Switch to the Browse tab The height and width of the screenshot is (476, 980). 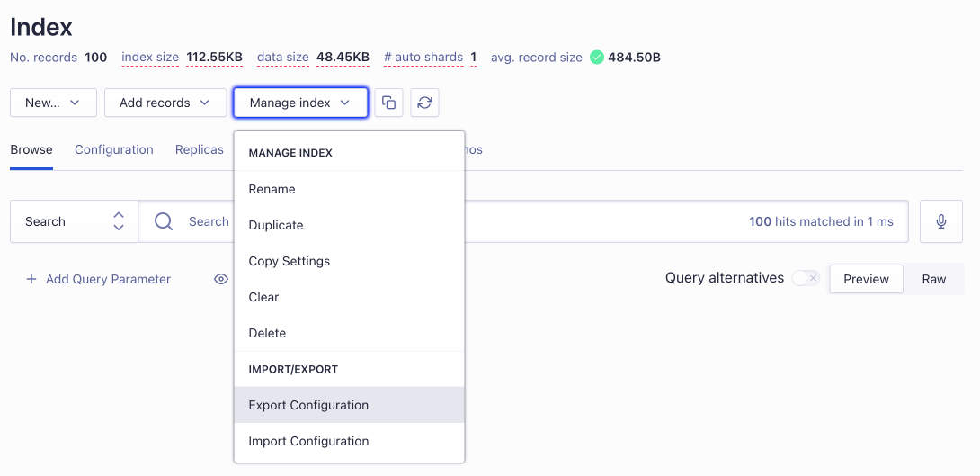coord(31,150)
